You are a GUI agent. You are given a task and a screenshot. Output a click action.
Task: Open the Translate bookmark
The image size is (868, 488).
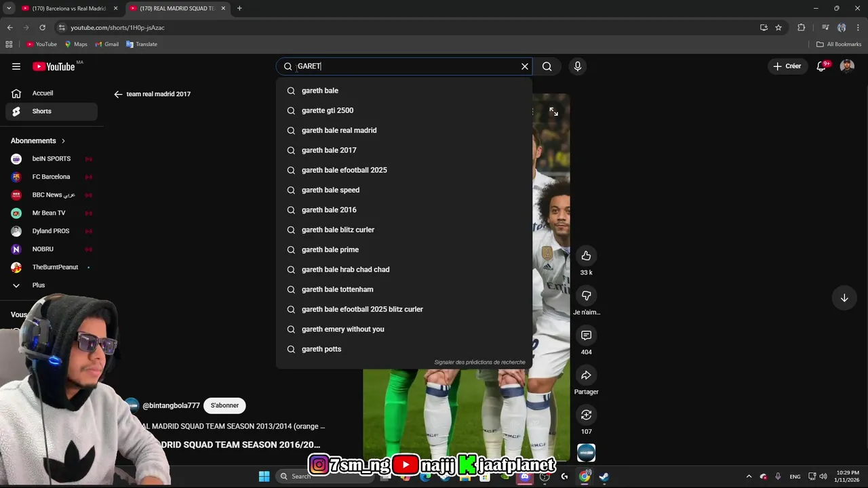(142, 44)
